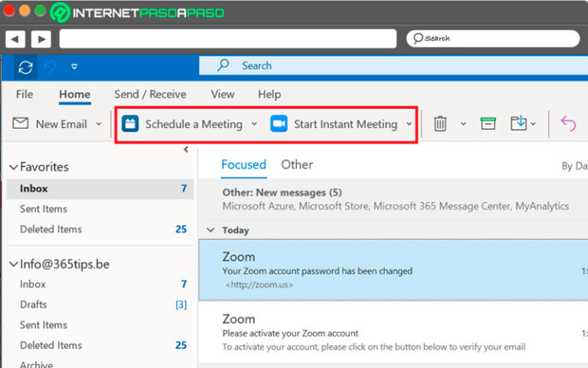Click the Zoom calendar schedule icon
Viewport: 588px width, 368px height.
pyautogui.click(x=130, y=124)
